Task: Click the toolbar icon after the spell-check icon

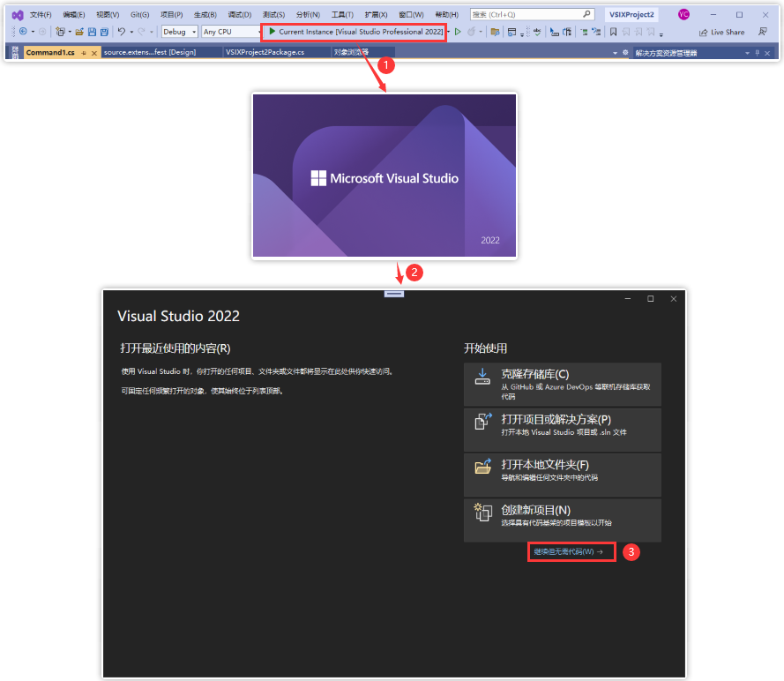Action: 554,32
